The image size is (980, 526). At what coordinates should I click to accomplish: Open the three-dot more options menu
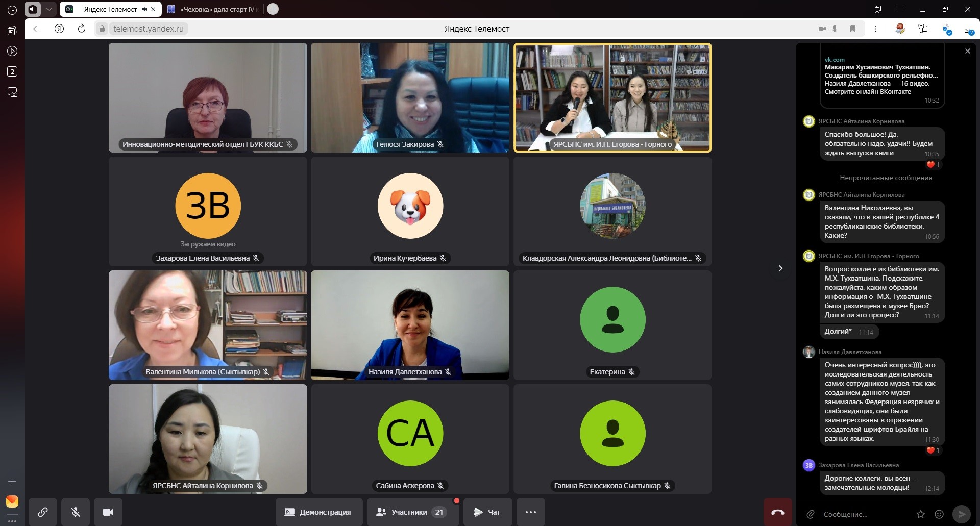pos(531,512)
